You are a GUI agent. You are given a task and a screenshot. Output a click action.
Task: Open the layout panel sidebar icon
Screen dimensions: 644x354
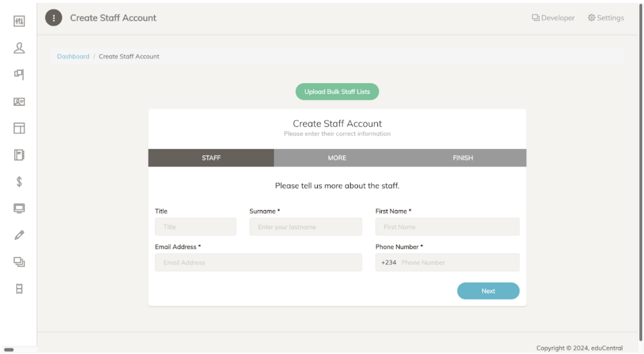[19, 128]
